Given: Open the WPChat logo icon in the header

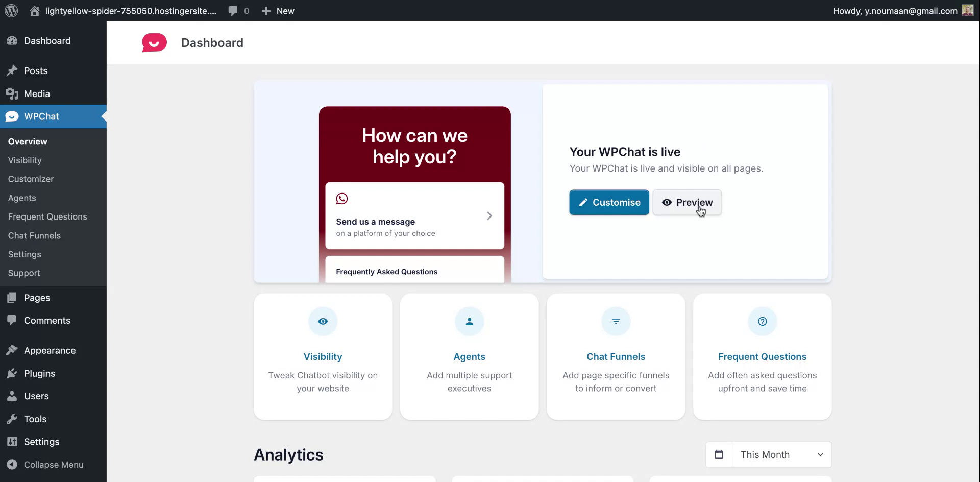Looking at the screenshot, I should click(x=154, y=42).
